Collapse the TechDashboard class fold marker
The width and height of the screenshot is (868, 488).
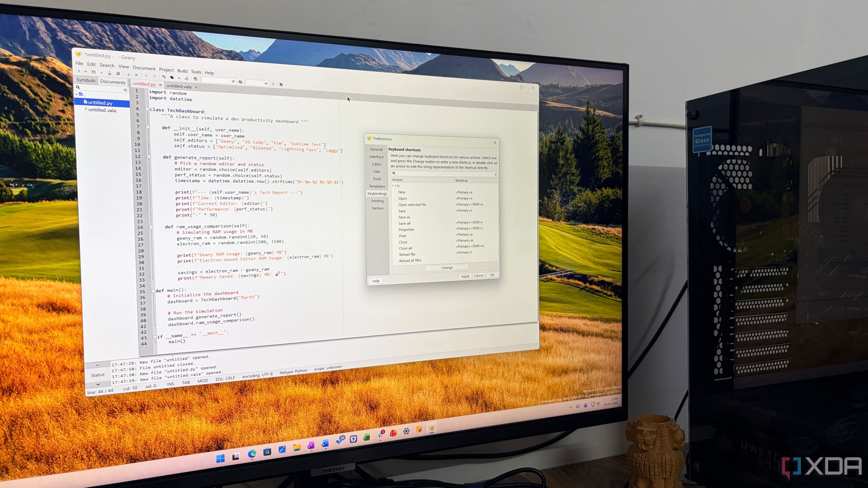point(147,109)
